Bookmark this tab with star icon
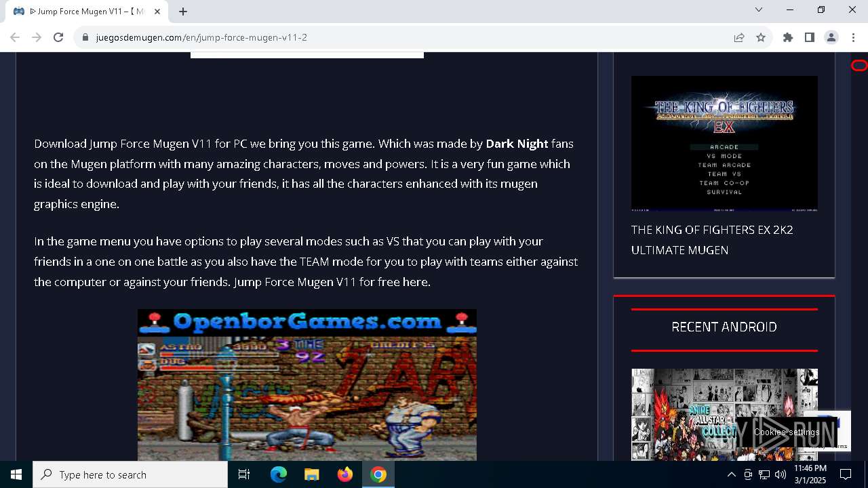The image size is (868, 488). (x=761, y=37)
